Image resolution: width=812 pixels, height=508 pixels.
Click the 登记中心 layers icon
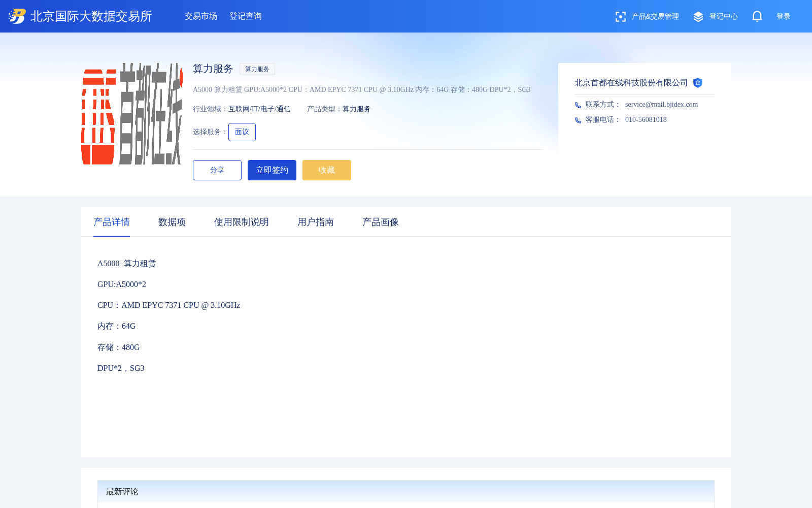coord(698,17)
